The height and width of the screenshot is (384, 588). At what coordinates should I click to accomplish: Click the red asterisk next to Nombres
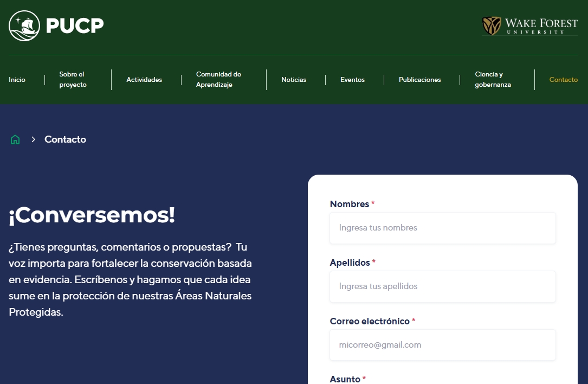[x=372, y=203]
